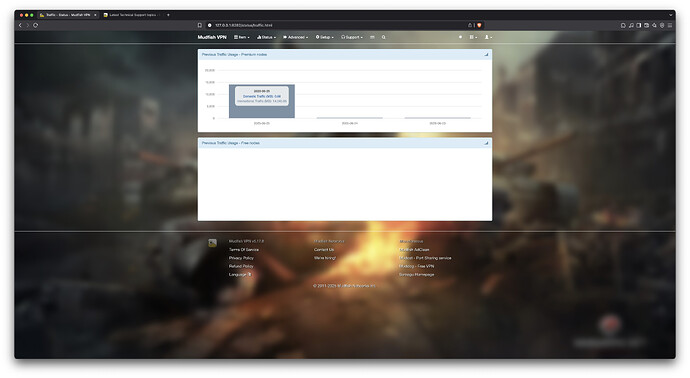Screen dimensions: 690x378
Task: Open the Privacy Policy link
Action: click(241, 258)
